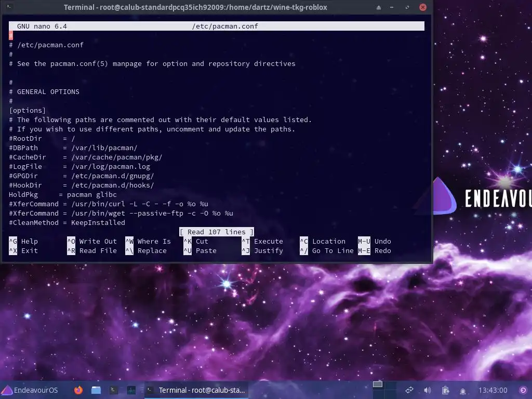The width and height of the screenshot is (532, 399).
Task: Click the 'M-E Redo' nano shortcut
Action: pyautogui.click(x=375, y=251)
